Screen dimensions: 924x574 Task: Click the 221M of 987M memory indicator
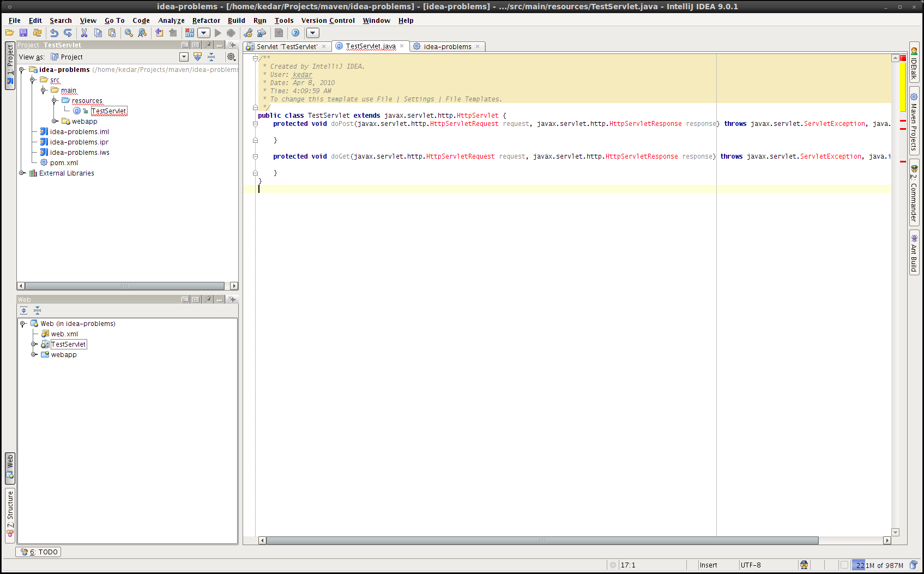(879, 565)
